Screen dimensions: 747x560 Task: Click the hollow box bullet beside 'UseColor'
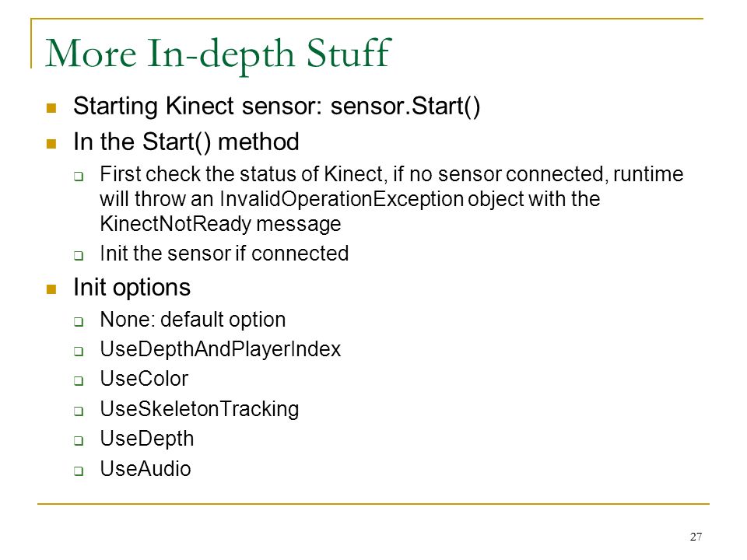pyautogui.click(x=79, y=381)
